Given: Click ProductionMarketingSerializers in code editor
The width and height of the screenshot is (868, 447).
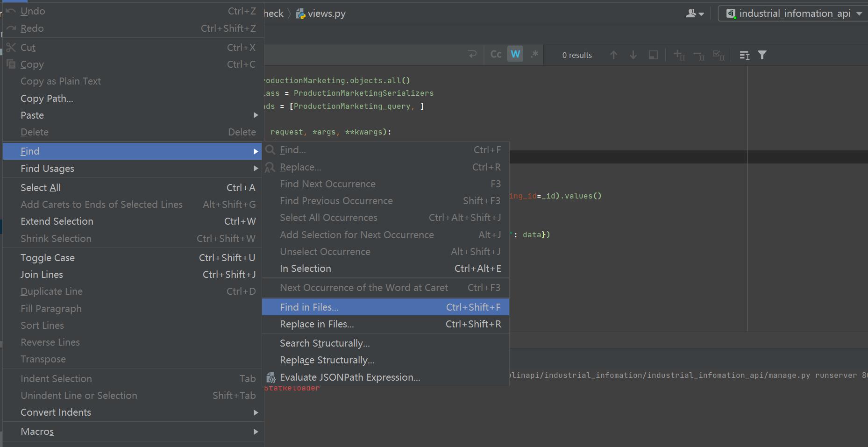Looking at the screenshot, I should [363, 93].
